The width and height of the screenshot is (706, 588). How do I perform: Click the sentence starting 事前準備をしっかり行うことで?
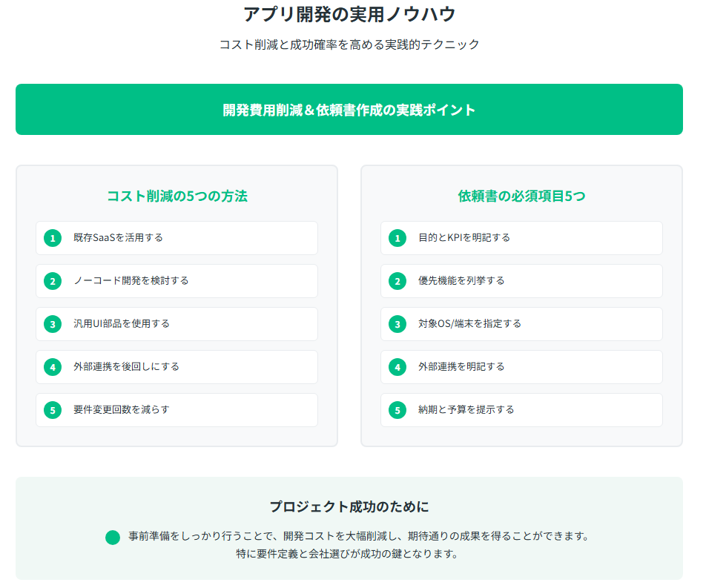coord(358,535)
